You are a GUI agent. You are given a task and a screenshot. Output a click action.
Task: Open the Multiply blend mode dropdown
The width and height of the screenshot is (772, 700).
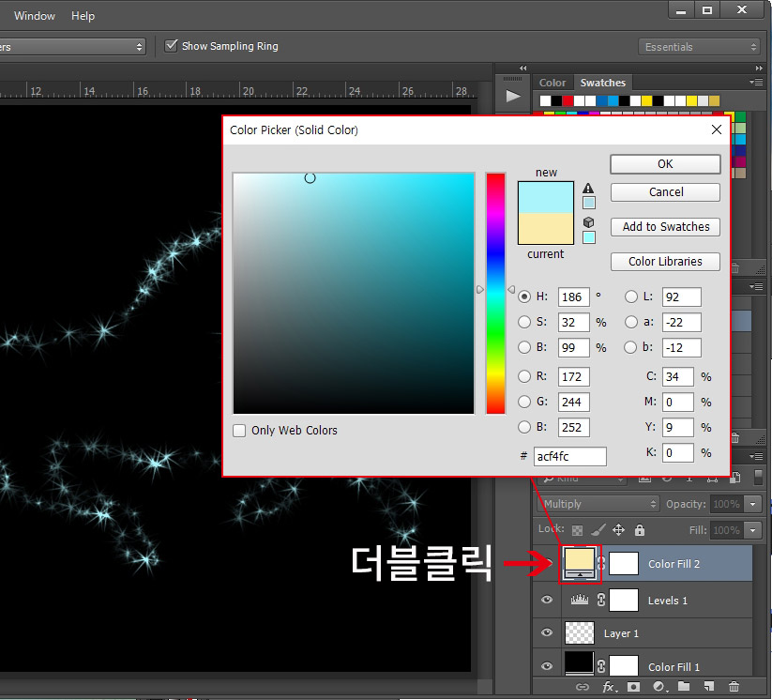click(x=598, y=504)
